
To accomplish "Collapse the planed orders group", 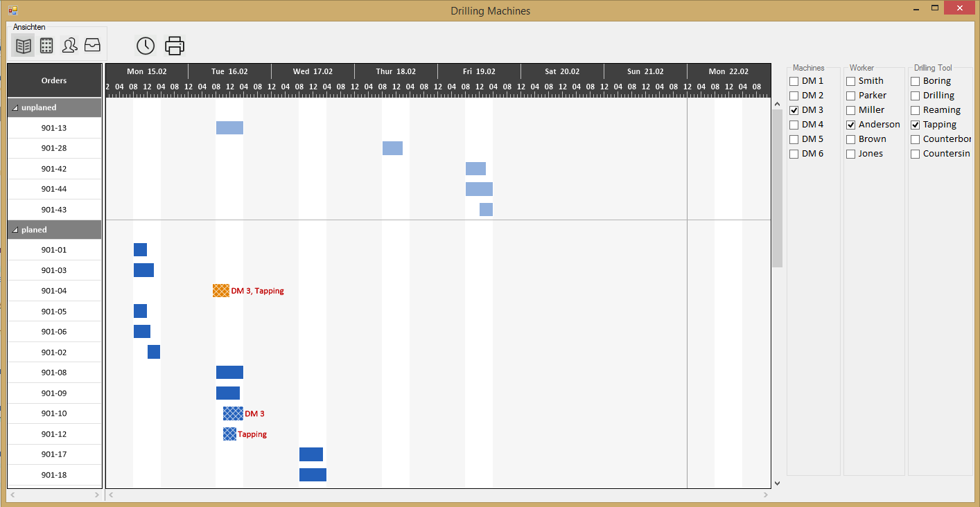I will click(x=15, y=229).
